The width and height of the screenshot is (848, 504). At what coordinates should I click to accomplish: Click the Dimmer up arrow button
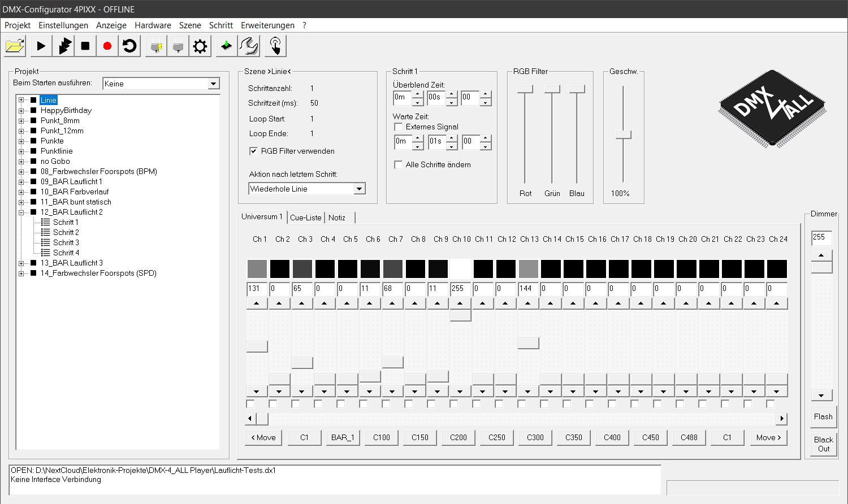pyautogui.click(x=821, y=255)
